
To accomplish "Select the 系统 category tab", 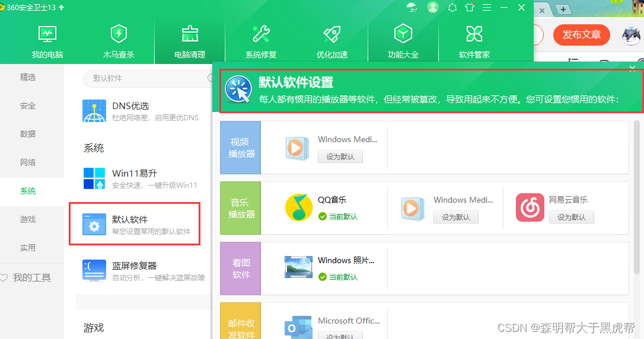I will tap(28, 191).
